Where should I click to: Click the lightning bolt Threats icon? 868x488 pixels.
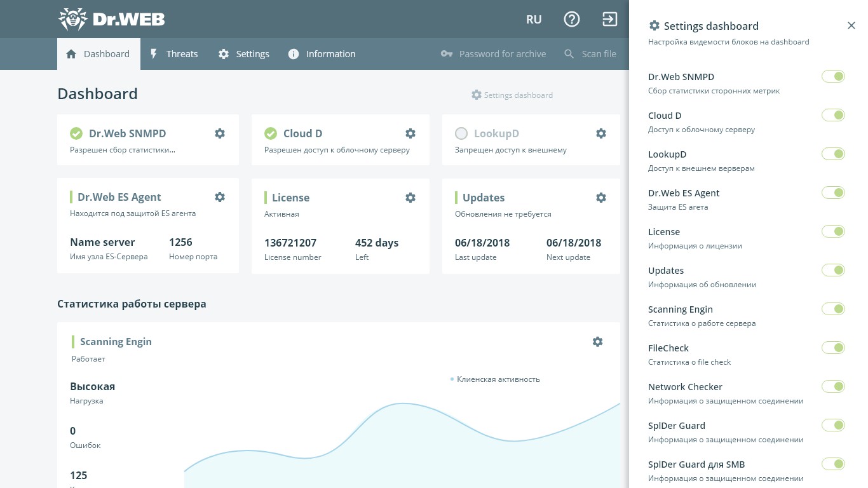pyautogui.click(x=153, y=54)
